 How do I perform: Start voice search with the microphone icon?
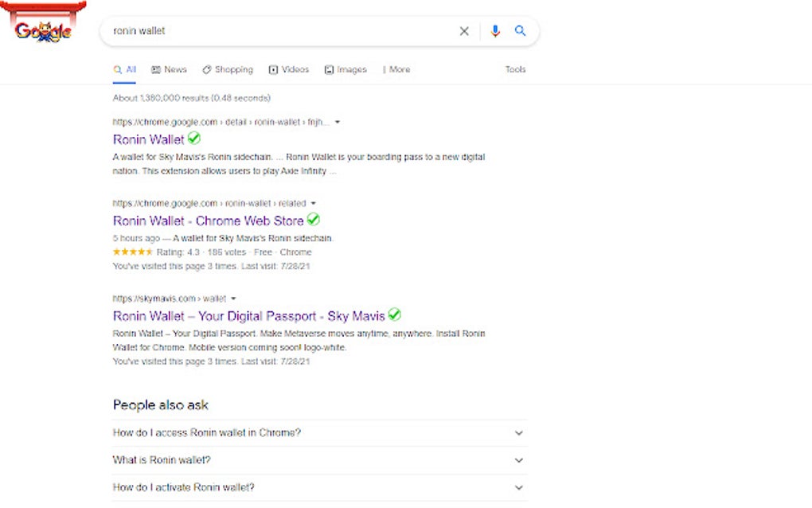(495, 31)
